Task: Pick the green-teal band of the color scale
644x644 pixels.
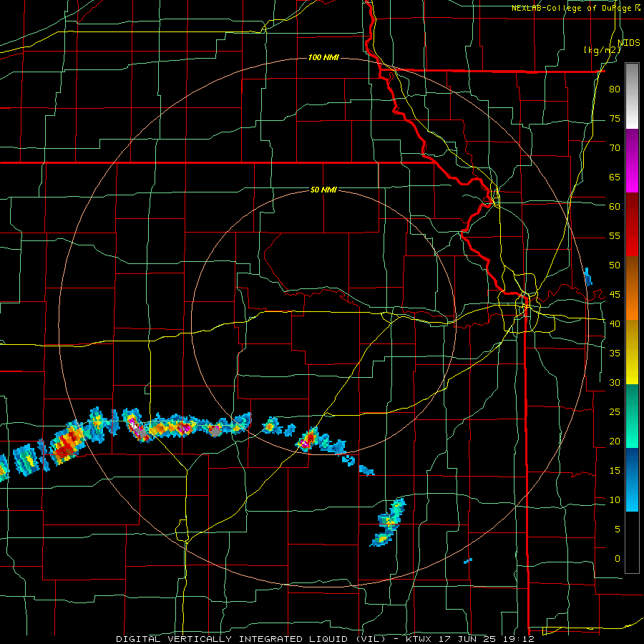Action: 632,416
